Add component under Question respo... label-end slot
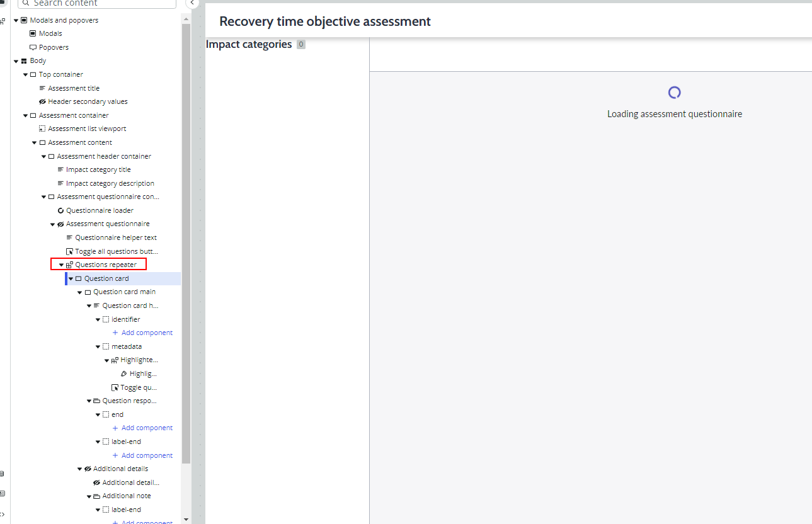The width and height of the screenshot is (812, 524). click(x=142, y=455)
